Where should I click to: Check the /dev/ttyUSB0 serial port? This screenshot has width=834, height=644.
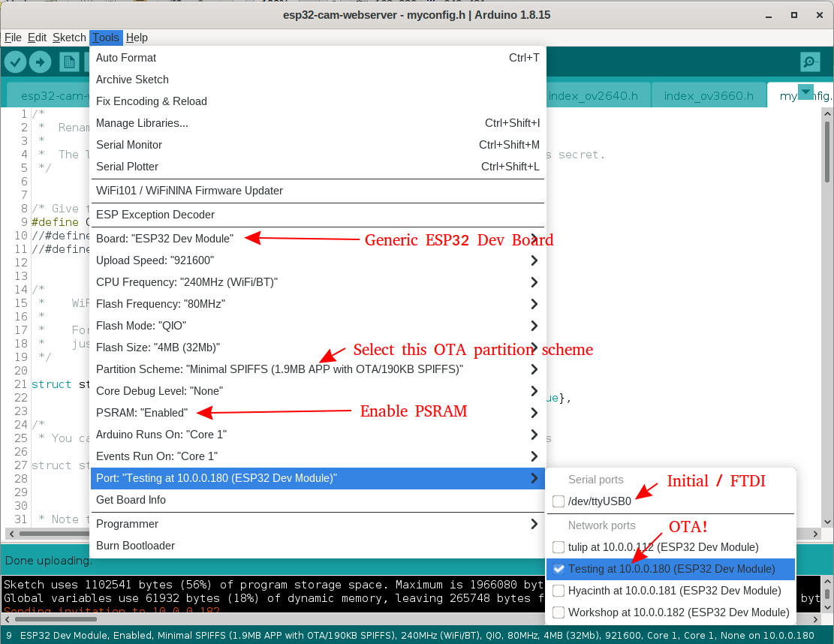559,501
